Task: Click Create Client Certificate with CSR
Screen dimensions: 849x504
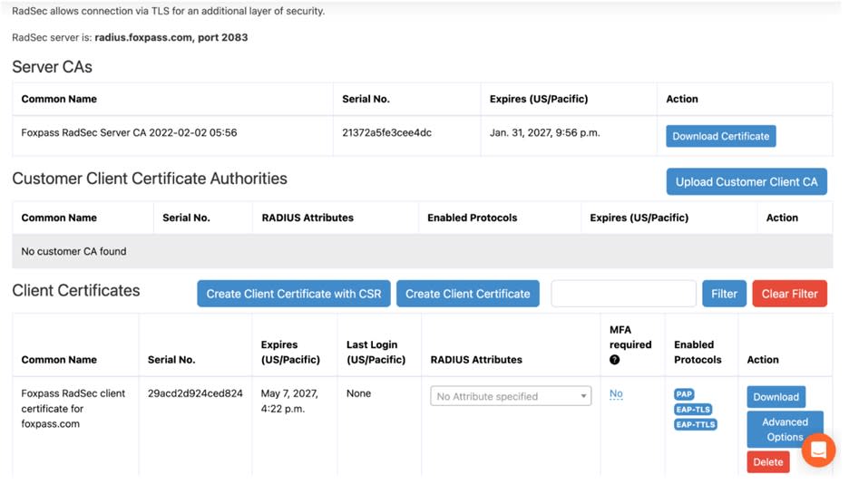Action: (x=294, y=294)
